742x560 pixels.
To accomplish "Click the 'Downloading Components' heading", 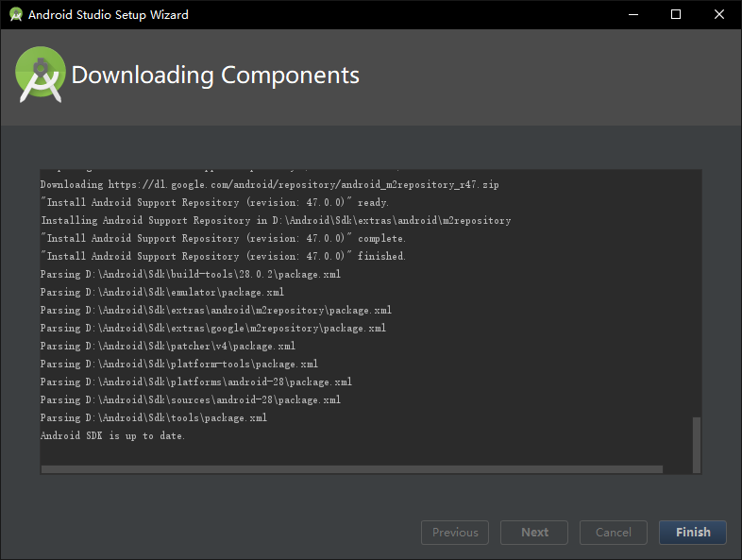I will point(215,75).
